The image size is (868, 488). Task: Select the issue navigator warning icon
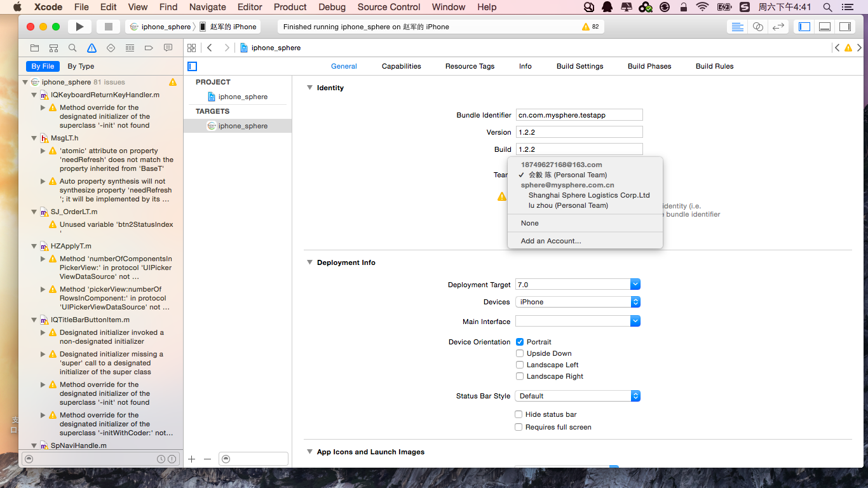pyautogui.click(x=92, y=48)
